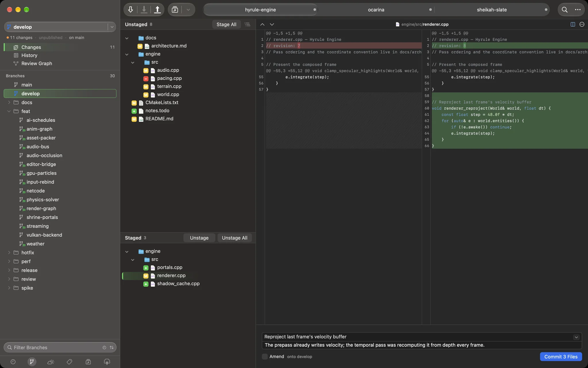Open the stash options dropdown arrow in toolbar
The image size is (588, 368).
(188, 9)
